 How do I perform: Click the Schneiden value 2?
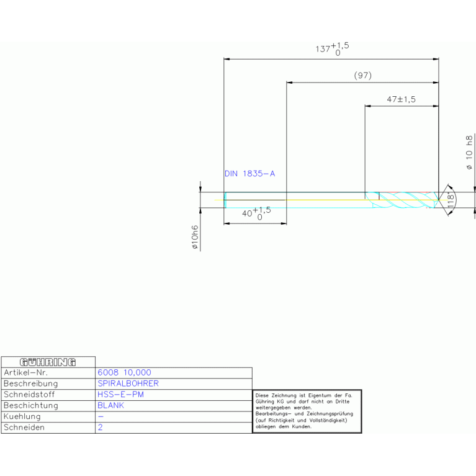point(101,428)
